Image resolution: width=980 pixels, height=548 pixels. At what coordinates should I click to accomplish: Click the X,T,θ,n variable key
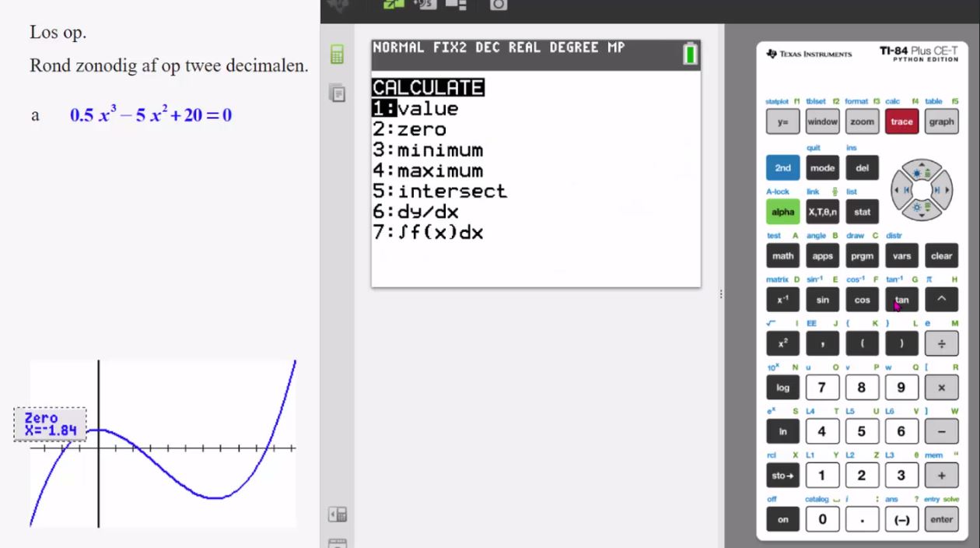[822, 212]
